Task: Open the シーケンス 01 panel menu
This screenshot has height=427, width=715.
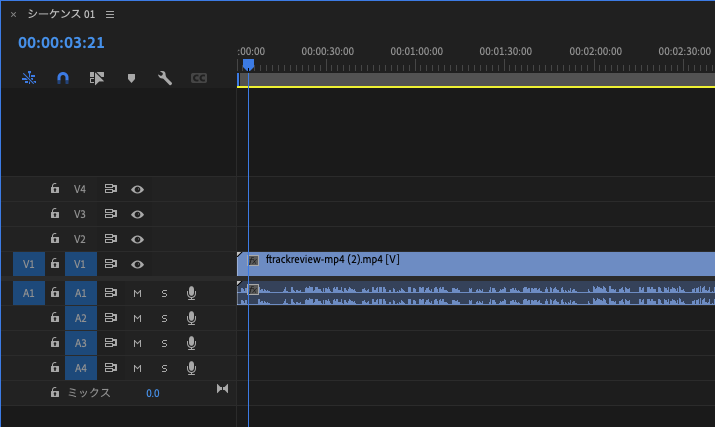Action: (110, 15)
